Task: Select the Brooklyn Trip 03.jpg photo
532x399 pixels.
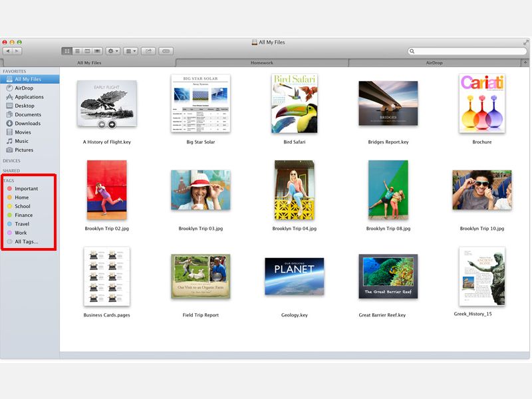Action: point(201,190)
